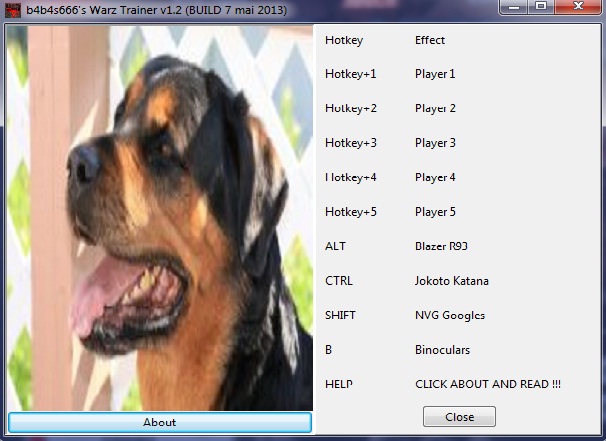Click the Rottweiler dog picture
This screenshot has width=606, height=441.
(160, 218)
